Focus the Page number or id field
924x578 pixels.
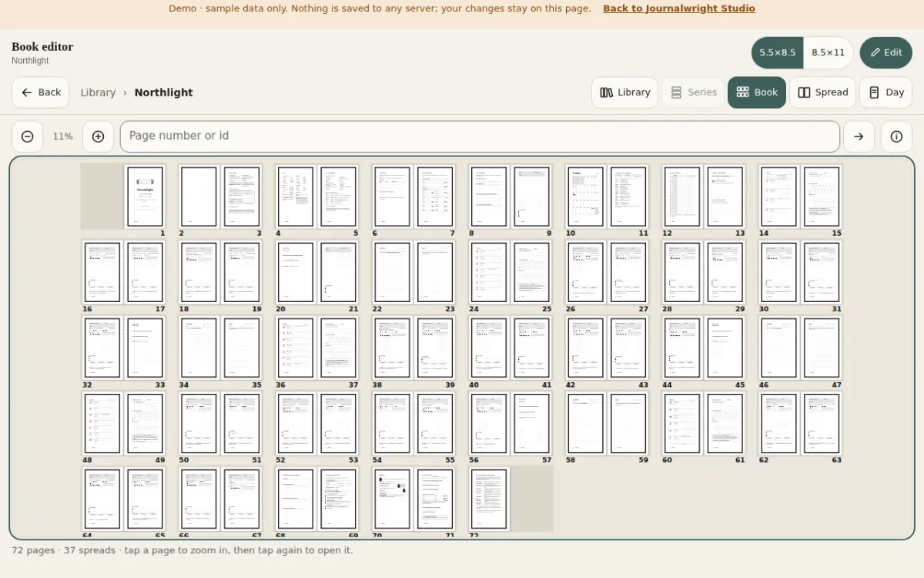[480, 136]
